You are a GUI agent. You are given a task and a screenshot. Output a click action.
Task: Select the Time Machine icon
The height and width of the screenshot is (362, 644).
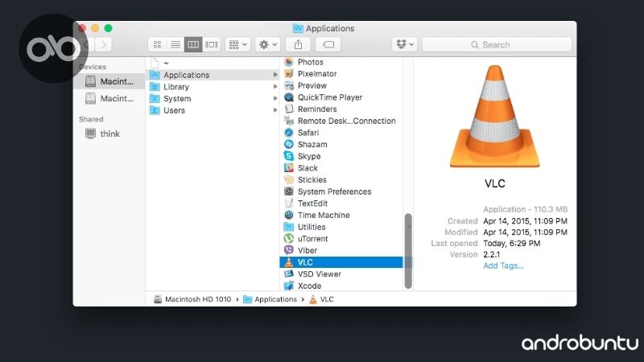click(289, 215)
